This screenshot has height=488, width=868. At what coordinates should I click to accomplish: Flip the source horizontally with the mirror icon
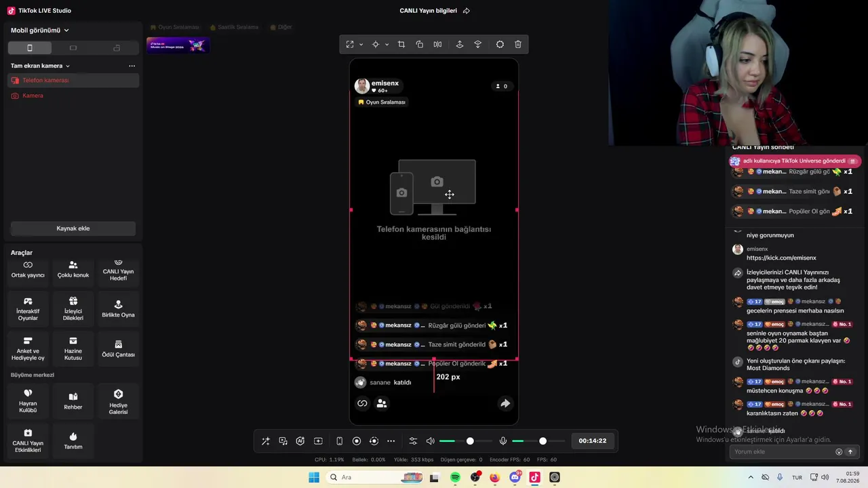(x=437, y=45)
